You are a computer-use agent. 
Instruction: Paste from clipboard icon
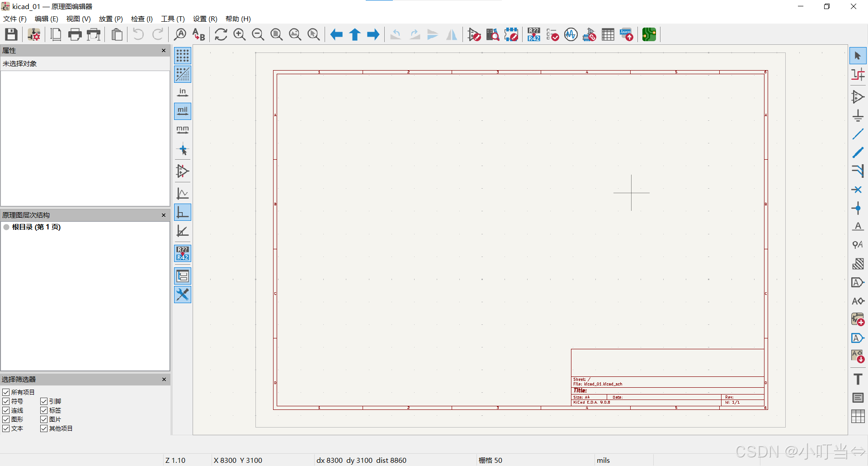tap(117, 34)
